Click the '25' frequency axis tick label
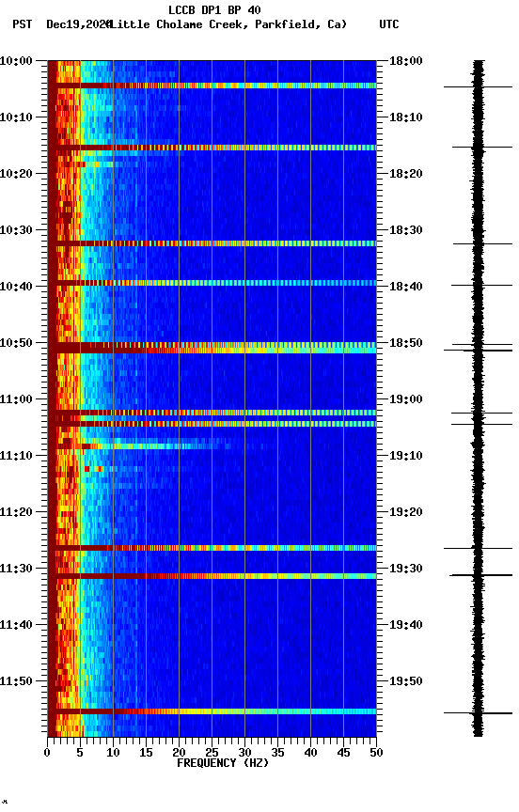The image size is (519, 812). coord(212,753)
